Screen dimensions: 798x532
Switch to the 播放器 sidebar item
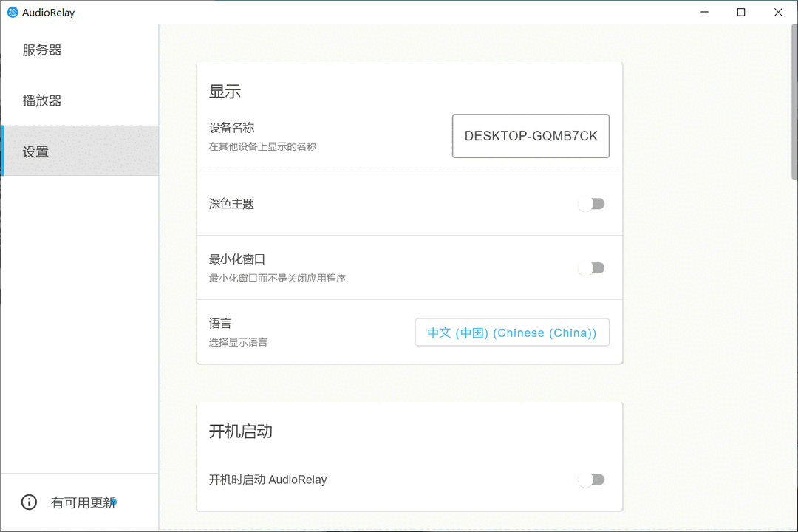point(42,100)
